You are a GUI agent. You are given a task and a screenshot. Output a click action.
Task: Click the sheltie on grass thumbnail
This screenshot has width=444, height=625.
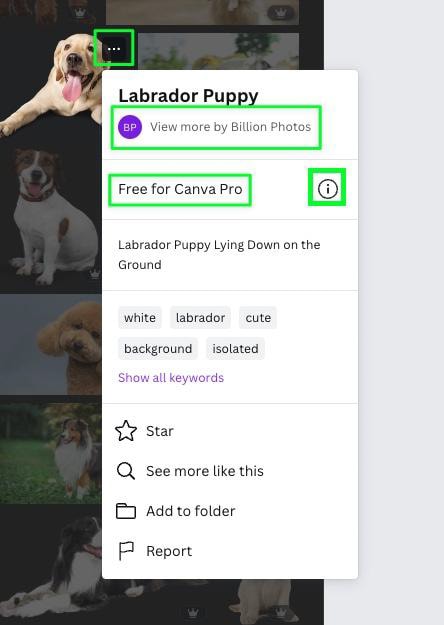(x=51, y=453)
